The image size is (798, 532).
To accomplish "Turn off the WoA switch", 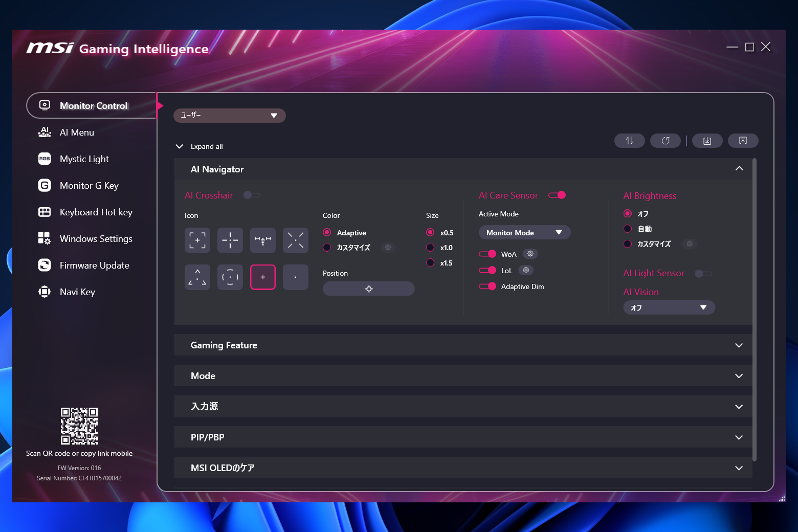I will point(487,254).
